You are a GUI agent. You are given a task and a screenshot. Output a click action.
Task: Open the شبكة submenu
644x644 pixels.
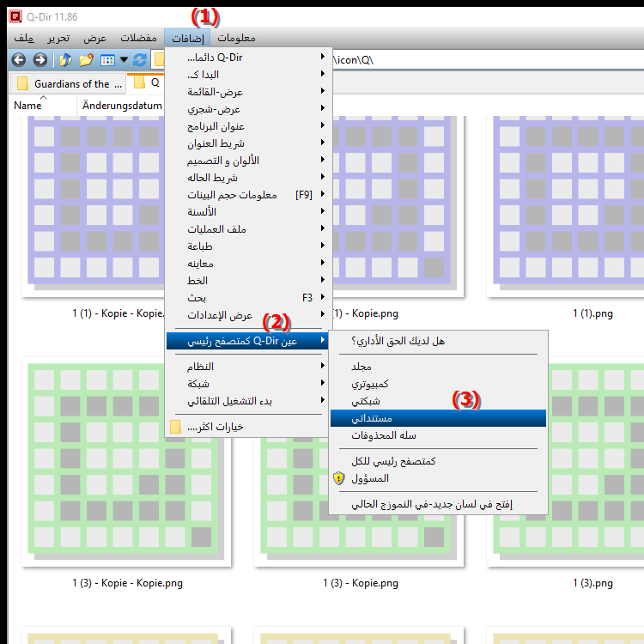click(x=247, y=384)
